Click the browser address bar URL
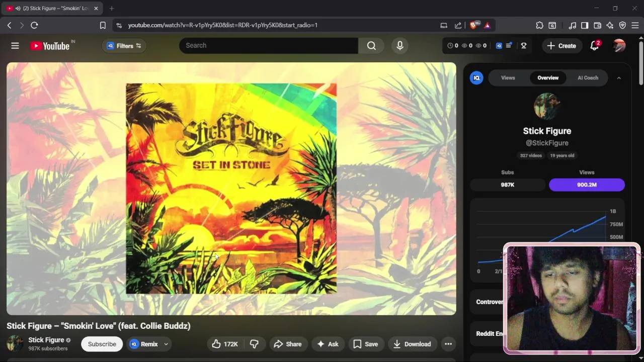Screen dimensions: 644x362 pyautogui.click(x=222, y=25)
